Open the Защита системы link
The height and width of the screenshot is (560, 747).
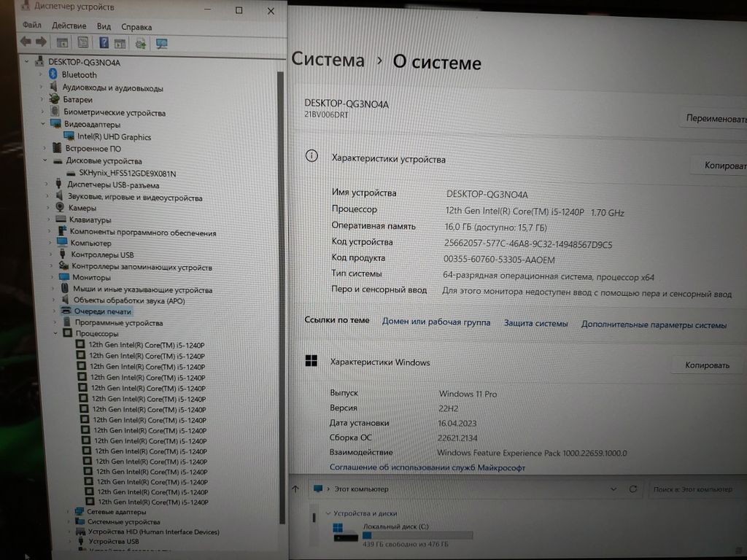pyautogui.click(x=536, y=323)
